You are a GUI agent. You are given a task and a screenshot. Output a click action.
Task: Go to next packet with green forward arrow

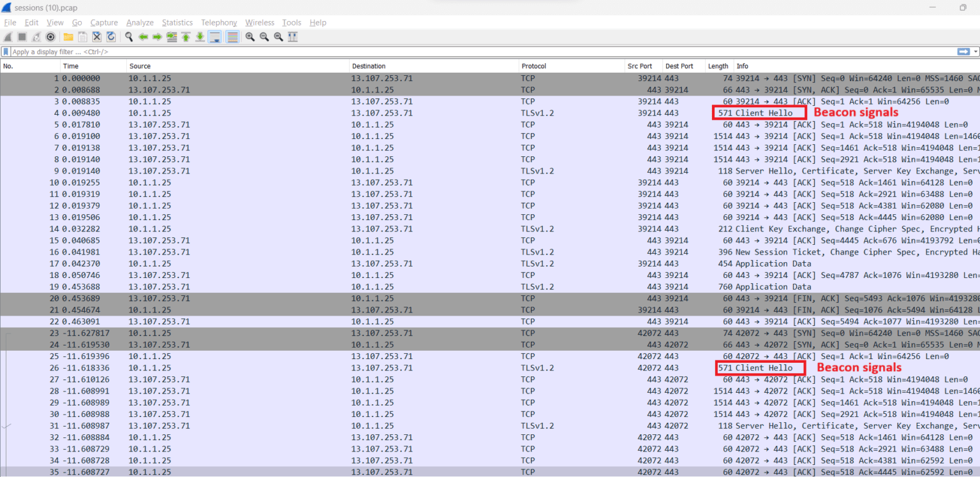click(x=156, y=36)
